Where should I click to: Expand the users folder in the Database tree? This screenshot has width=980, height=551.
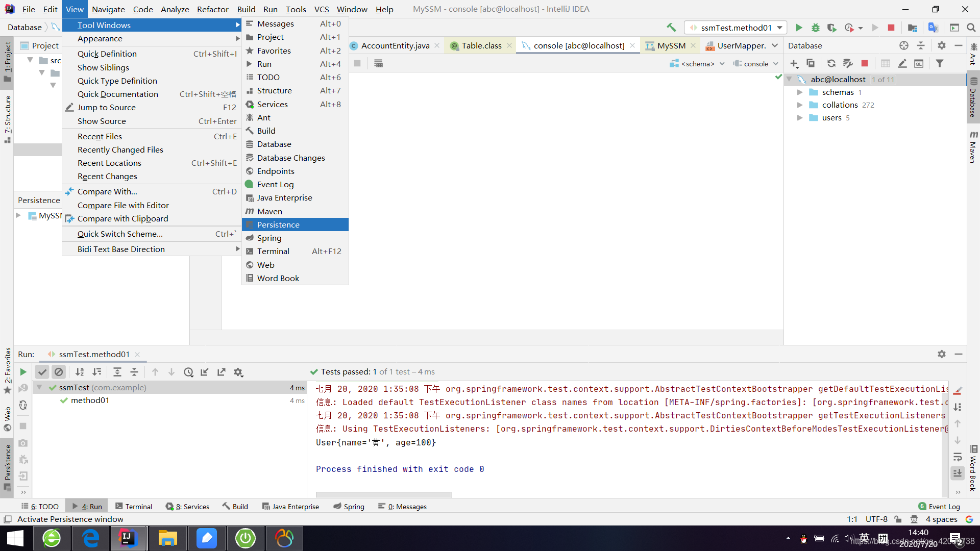point(800,118)
